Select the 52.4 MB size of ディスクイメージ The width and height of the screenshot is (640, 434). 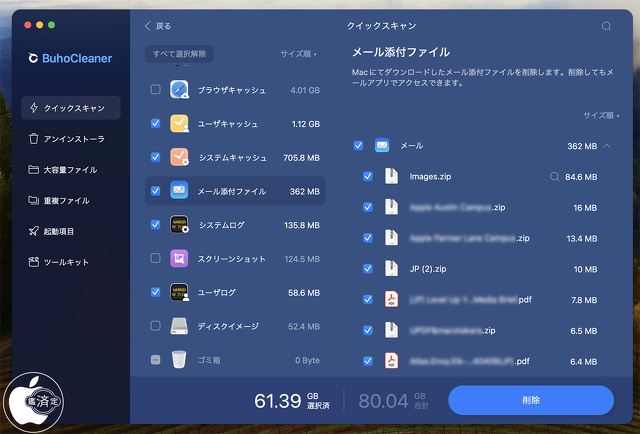(x=304, y=327)
